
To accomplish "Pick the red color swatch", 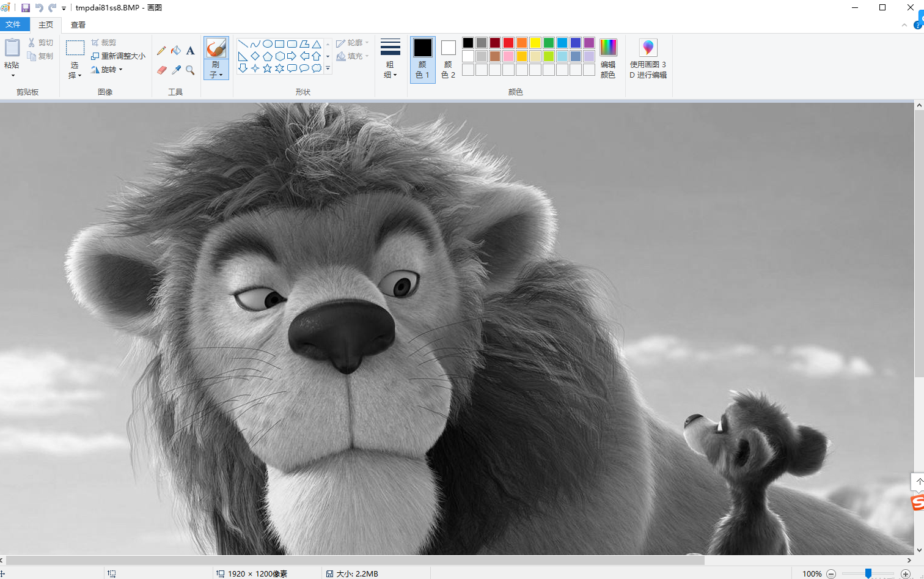I will click(x=508, y=43).
